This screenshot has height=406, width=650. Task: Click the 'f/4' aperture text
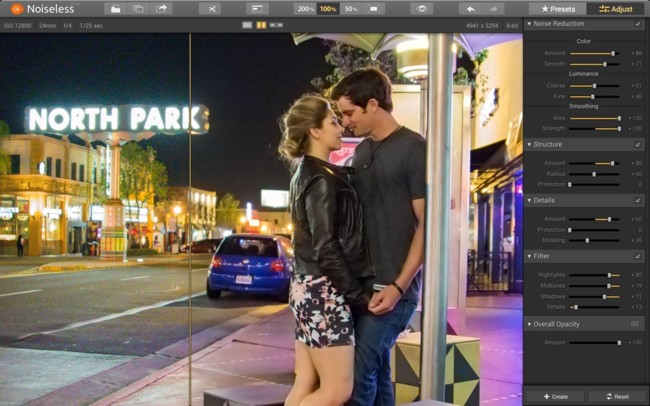click(68, 26)
